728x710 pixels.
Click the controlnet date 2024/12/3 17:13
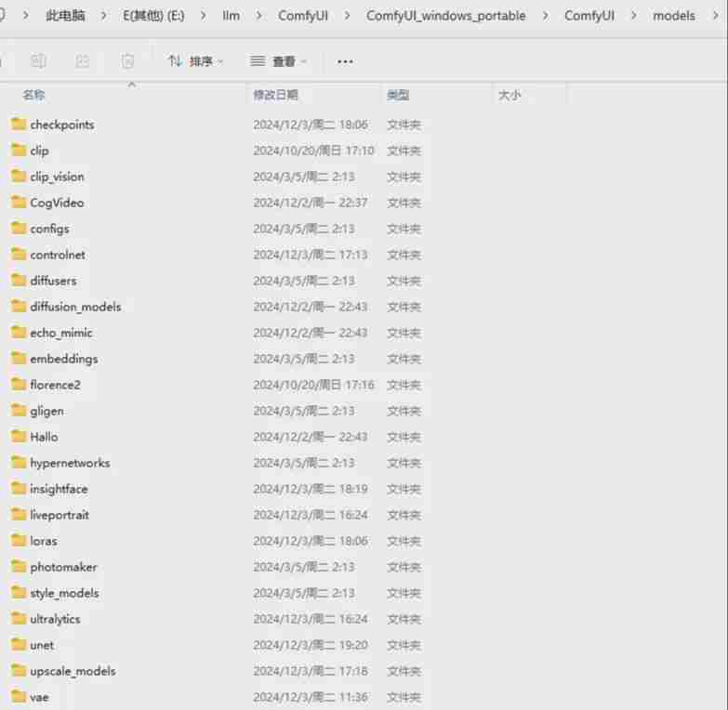click(x=311, y=255)
